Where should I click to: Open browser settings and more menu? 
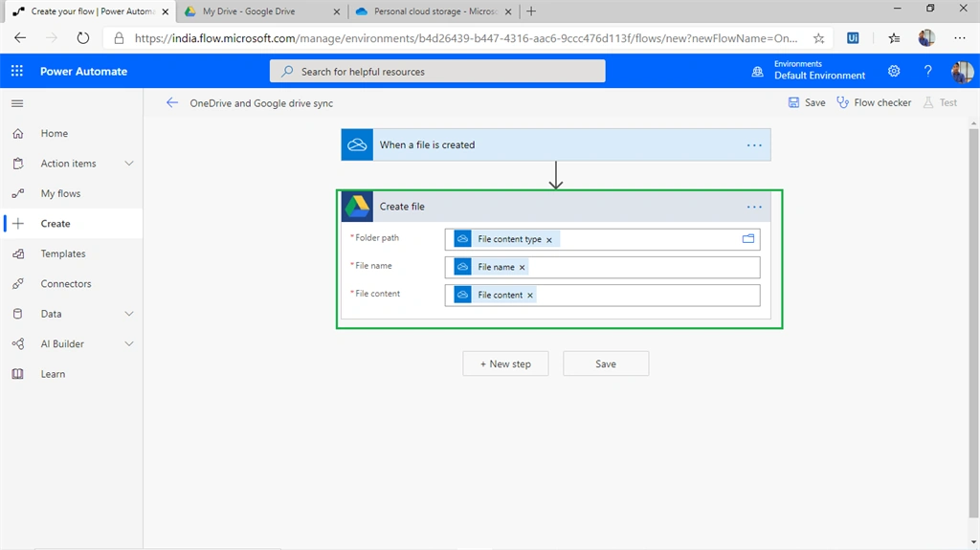959,38
